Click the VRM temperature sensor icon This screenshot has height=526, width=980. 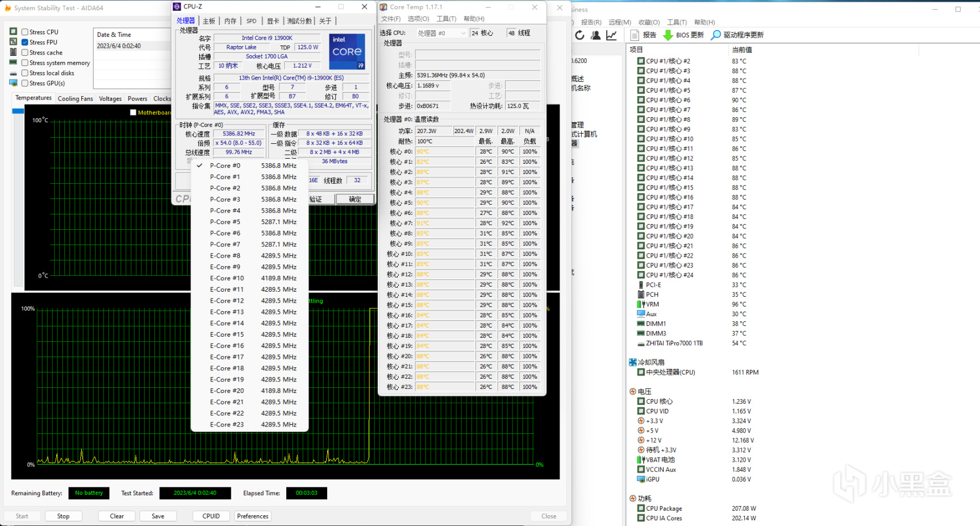tap(641, 304)
